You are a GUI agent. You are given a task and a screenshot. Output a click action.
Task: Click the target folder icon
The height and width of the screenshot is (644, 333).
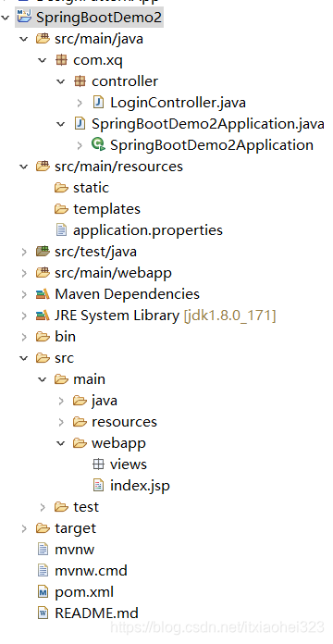click(x=43, y=528)
